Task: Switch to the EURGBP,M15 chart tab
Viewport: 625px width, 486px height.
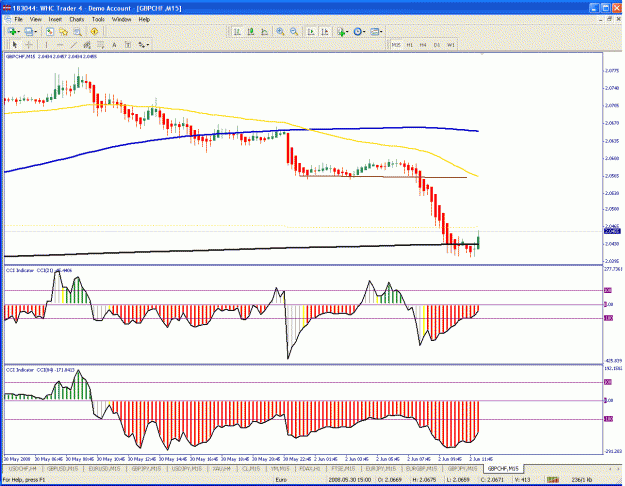Action: pyautogui.click(x=422, y=468)
